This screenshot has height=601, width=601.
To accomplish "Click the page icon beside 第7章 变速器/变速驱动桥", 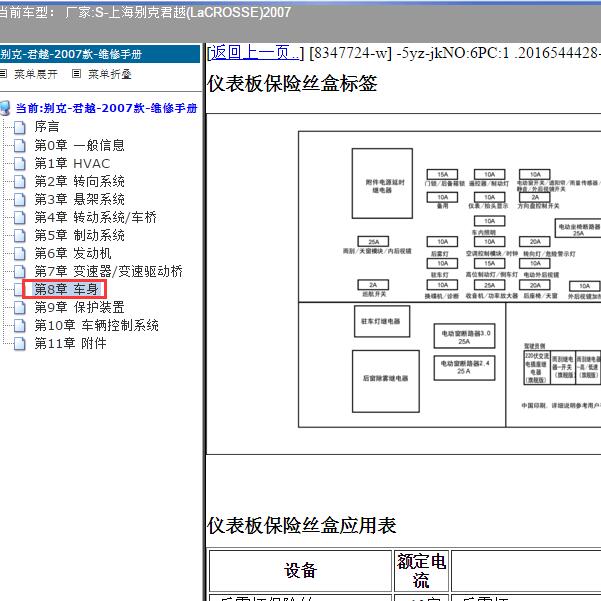I will click(x=20, y=271).
